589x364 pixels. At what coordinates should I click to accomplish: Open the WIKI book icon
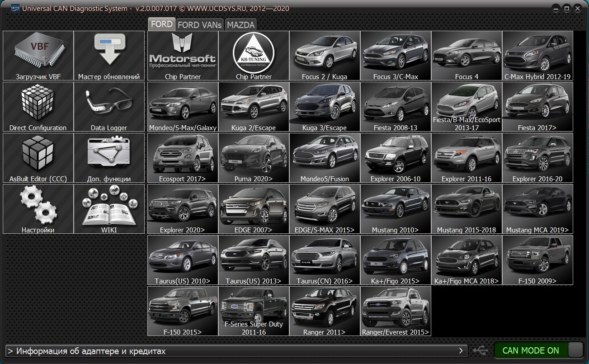109,209
